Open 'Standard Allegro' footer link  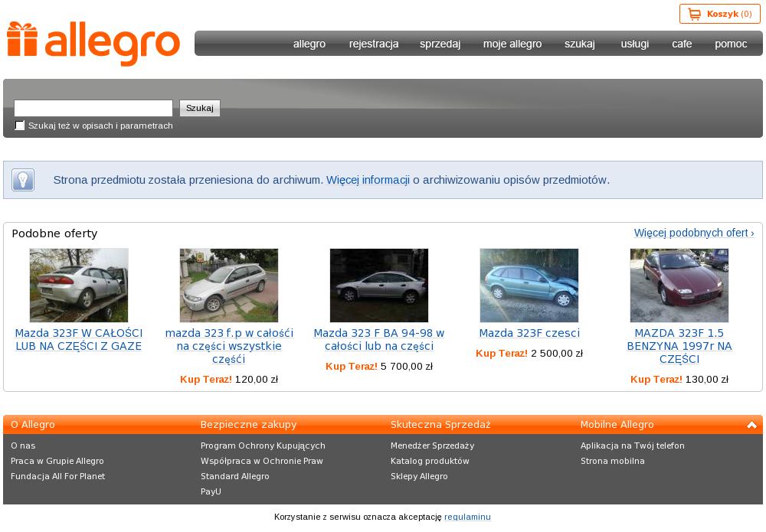pos(235,476)
